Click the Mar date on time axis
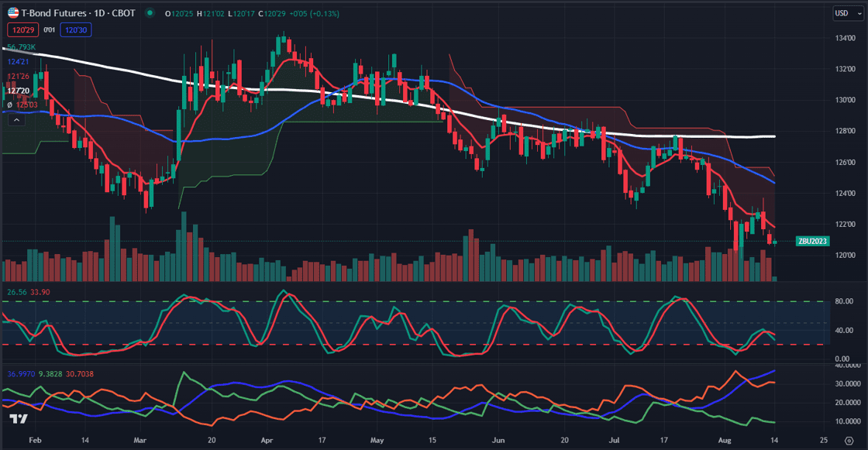Image resolution: width=868 pixels, height=450 pixels. [x=140, y=441]
